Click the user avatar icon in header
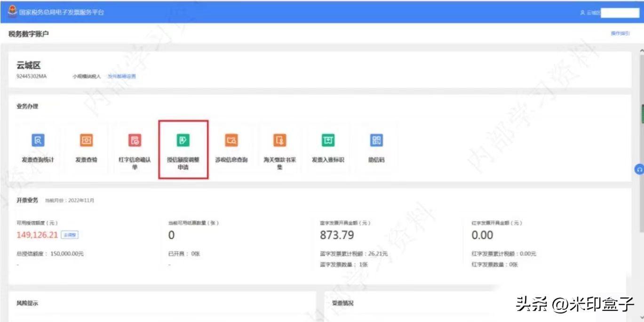The height and width of the screenshot is (322, 644). click(x=582, y=13)
